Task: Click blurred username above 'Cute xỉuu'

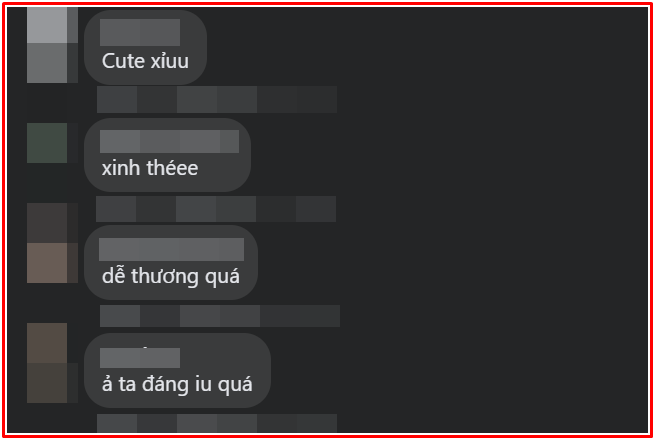Action: [x=140, y=32]
